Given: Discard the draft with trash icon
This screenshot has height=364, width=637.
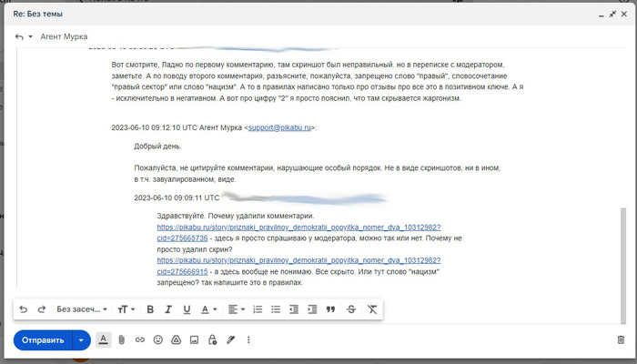Looking at the screenshot, I should [620, 339].
